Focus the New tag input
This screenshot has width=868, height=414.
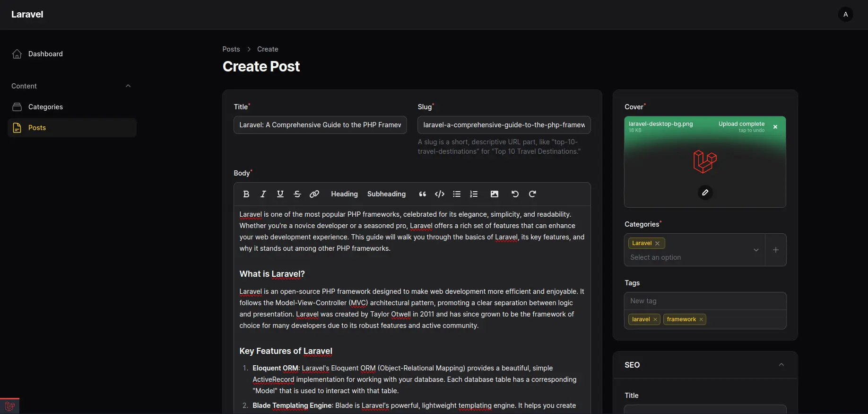[x=705, y=301]
